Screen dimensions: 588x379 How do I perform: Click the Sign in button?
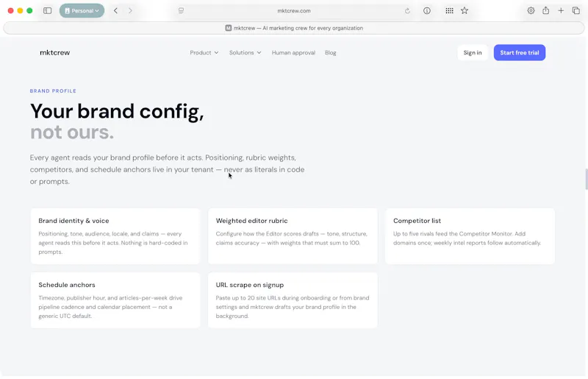point(473,52)
